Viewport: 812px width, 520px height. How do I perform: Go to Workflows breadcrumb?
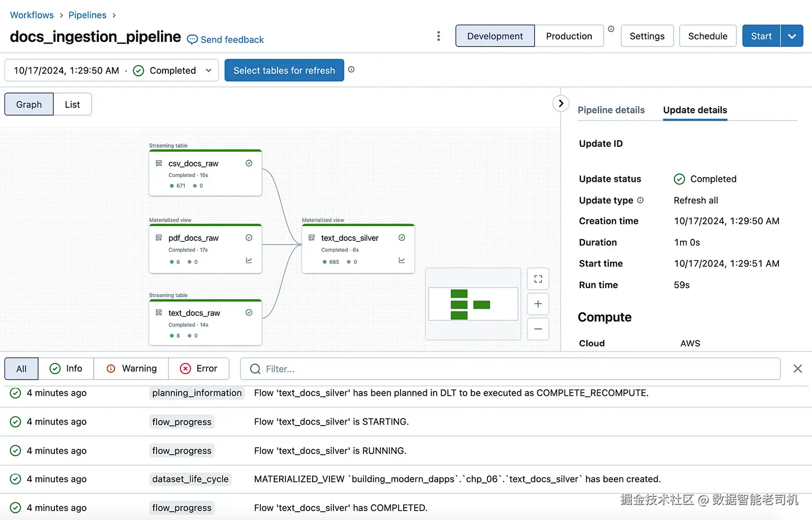32,15
